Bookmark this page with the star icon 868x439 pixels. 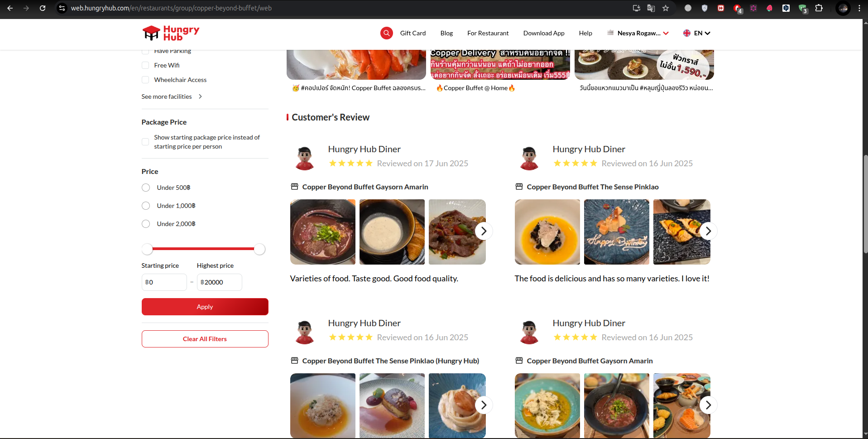pos(665,8)
